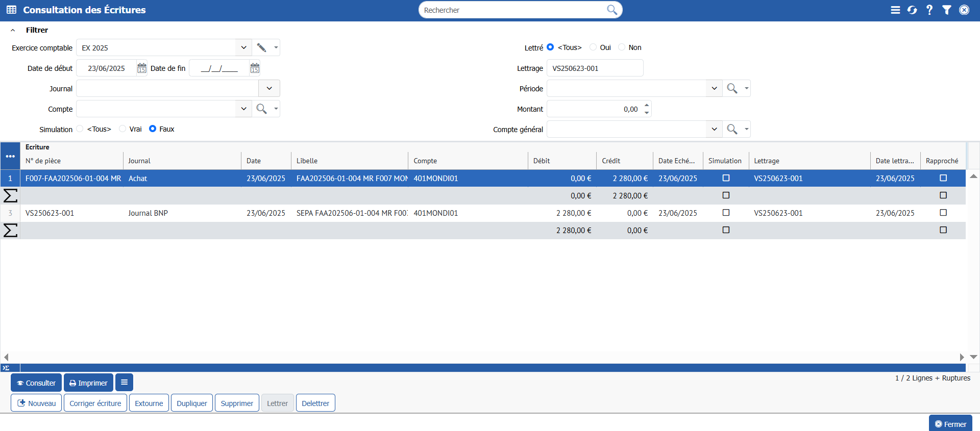Open the list menu button beside Imprimer
The height and width of the screenshot is (431, 980).
point(124,383)
